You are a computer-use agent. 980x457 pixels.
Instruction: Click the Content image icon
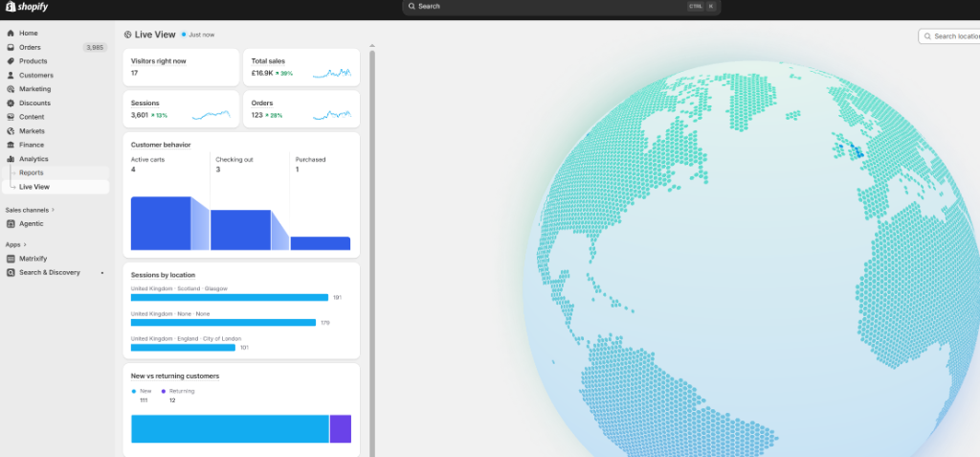click(11, 117)
